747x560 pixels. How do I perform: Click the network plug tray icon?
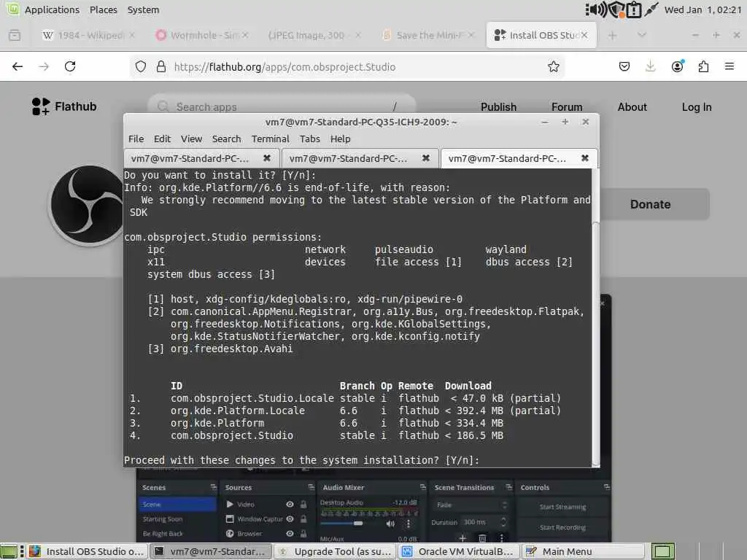pyautogui.click(x=651, y=9)
